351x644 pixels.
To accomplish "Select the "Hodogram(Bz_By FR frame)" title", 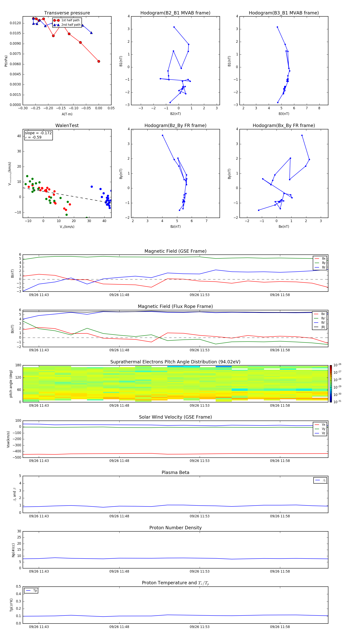I will click(175, 125).
